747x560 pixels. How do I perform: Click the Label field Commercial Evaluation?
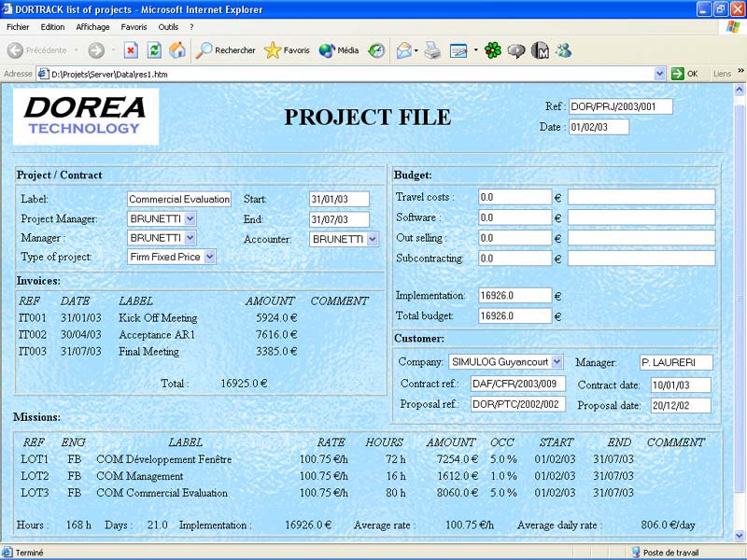[x=179, y=199]
